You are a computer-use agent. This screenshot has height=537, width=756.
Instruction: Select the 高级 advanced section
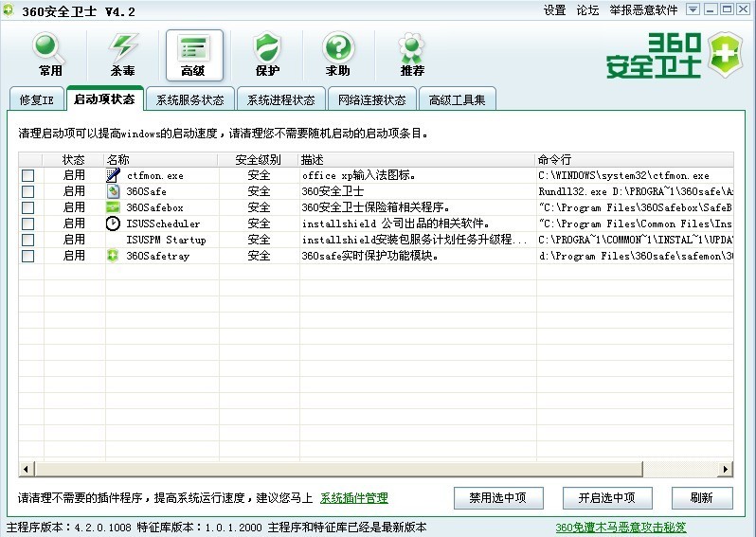tap(194, 55)
